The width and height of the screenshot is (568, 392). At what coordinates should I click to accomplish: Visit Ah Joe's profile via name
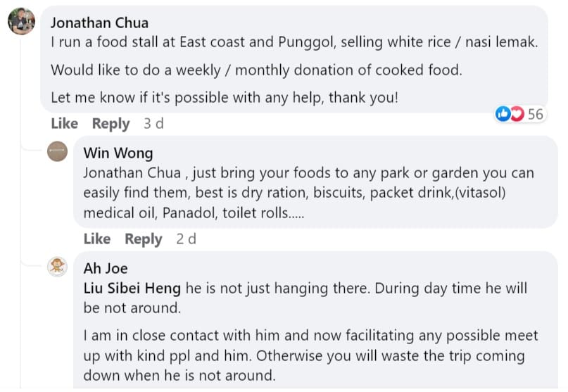coord(106,268)
